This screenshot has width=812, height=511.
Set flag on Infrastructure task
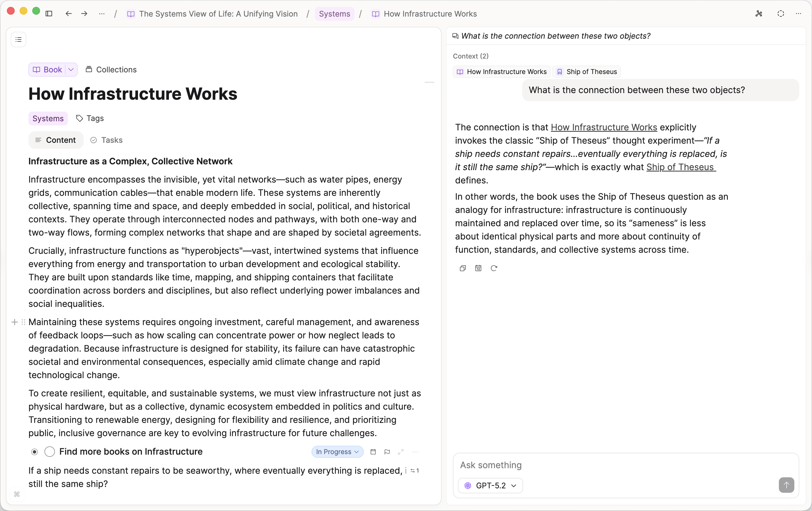click(x=387, y=452)
